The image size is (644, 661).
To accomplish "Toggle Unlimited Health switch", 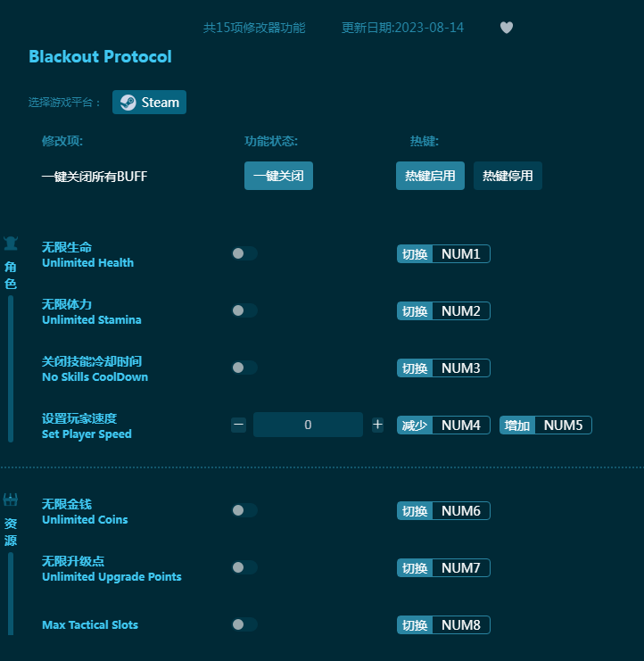I will (244, 253).
